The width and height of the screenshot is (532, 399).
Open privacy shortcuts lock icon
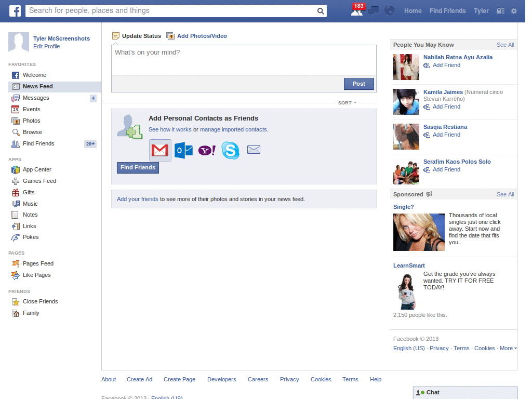[x=500, y=11]
